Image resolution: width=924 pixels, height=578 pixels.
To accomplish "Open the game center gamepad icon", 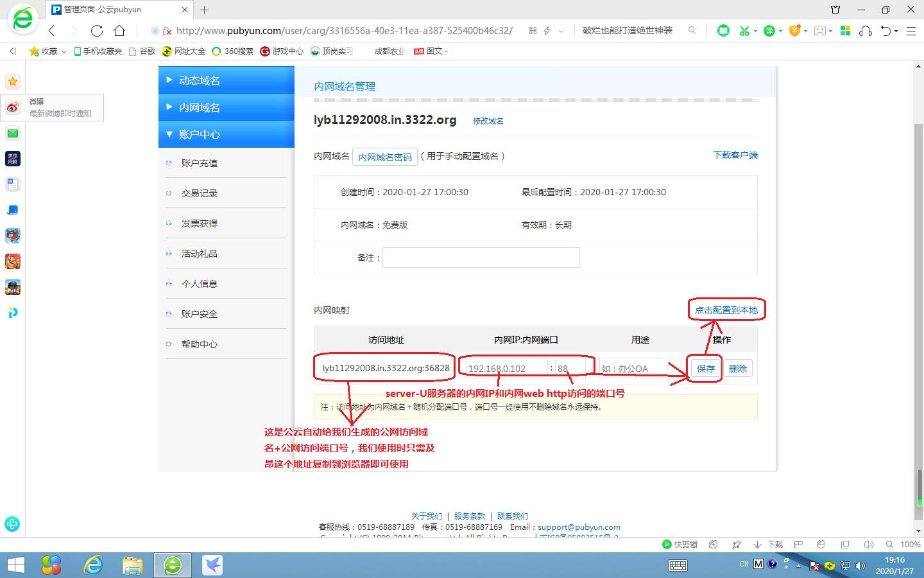I will 821,30.
